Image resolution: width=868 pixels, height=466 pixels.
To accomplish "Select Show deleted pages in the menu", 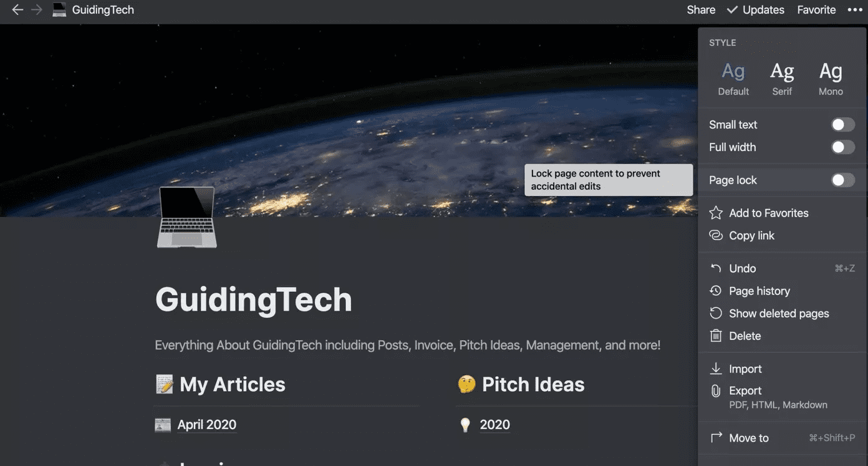I will pyautogui.click(x=779, y=313).
